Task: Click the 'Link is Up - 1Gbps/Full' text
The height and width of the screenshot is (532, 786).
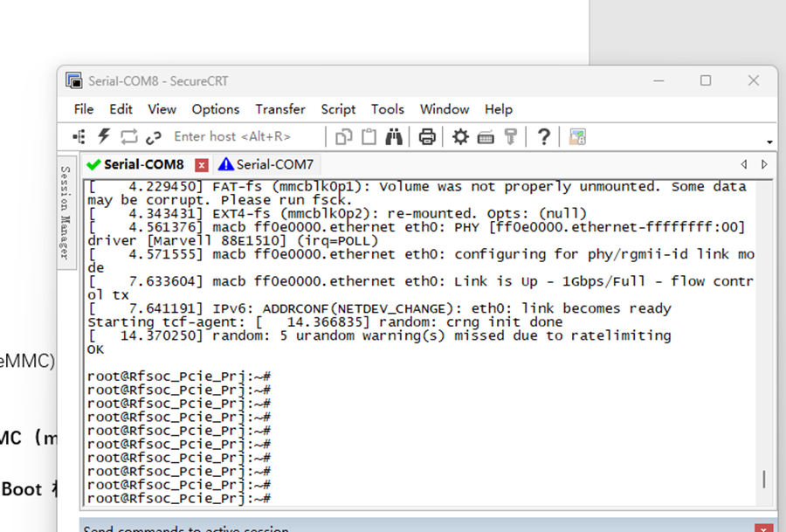Action: (x=550, y=281)
